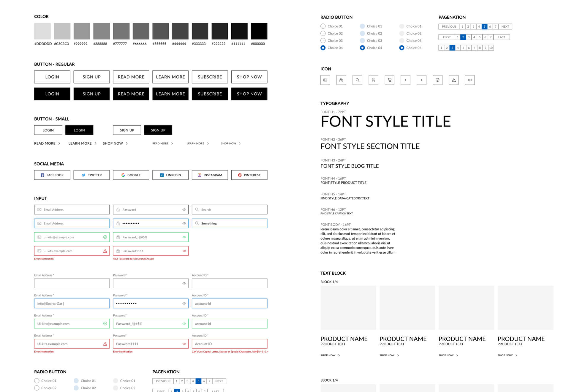Click the right chevron icon in the icon row
The image size is (588, 392).
click(x=421, y=80)
